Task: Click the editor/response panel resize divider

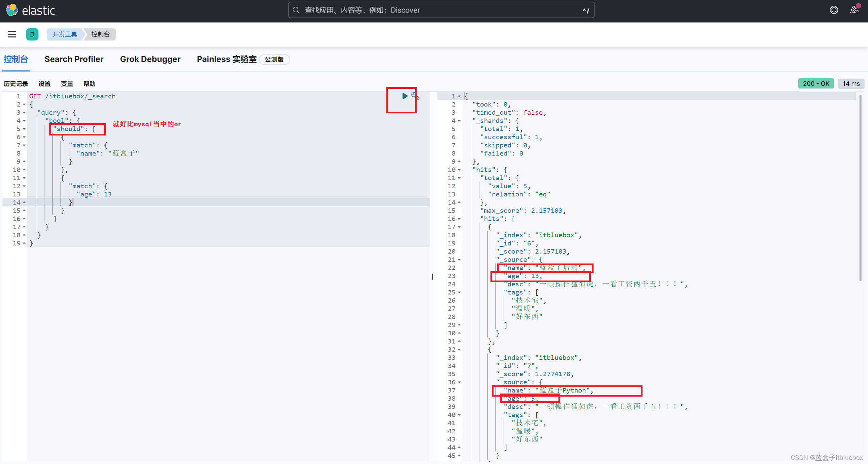Action: pos(433,276)
